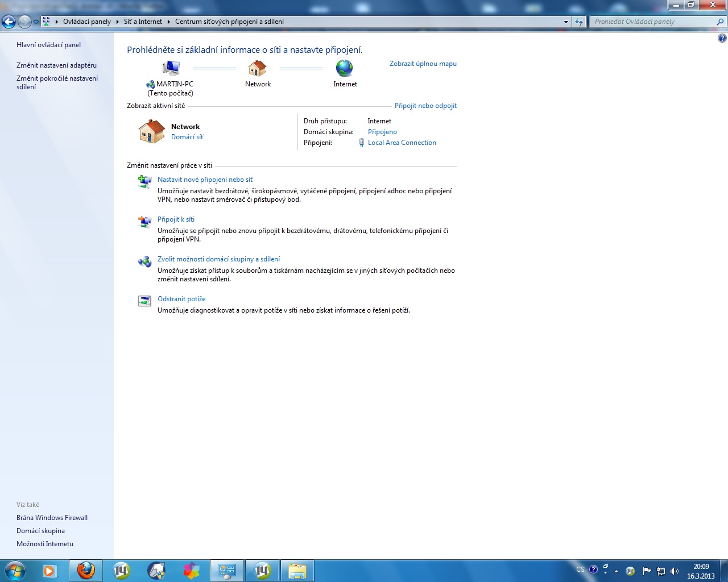Launch Windows Media Player from taskbar
Viewport: 728px width, 582px height.
[x=49, y=571]
